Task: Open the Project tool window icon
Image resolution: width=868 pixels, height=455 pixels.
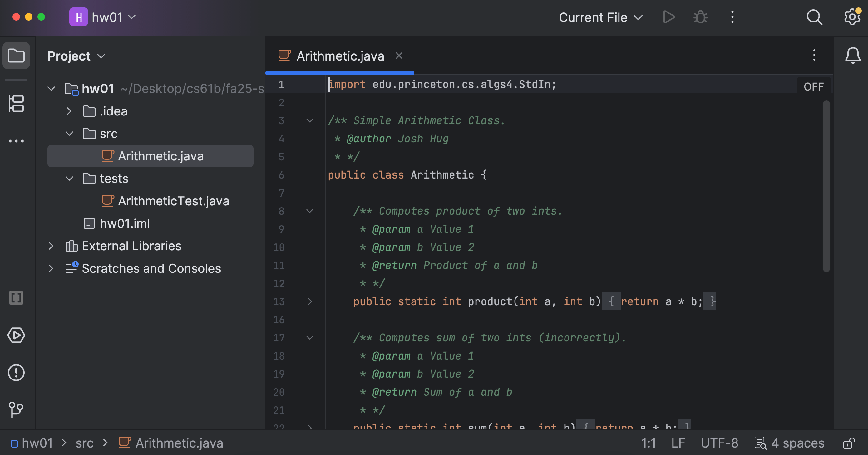Action: [16, 56]
